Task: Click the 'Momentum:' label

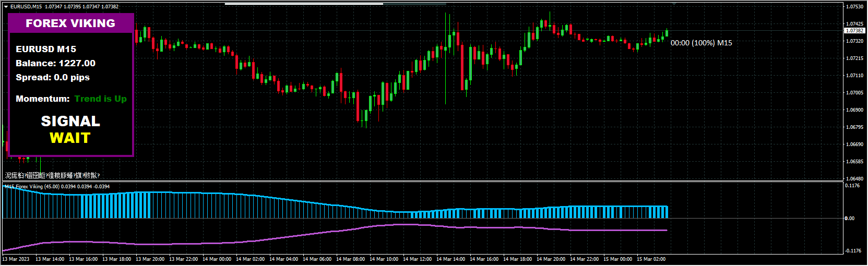Action: [43, 99]
